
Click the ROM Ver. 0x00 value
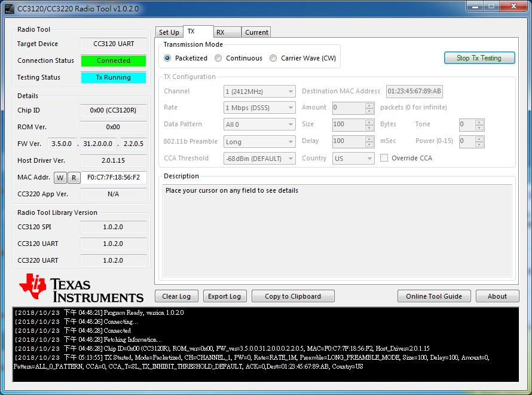[x=114, y=127]
